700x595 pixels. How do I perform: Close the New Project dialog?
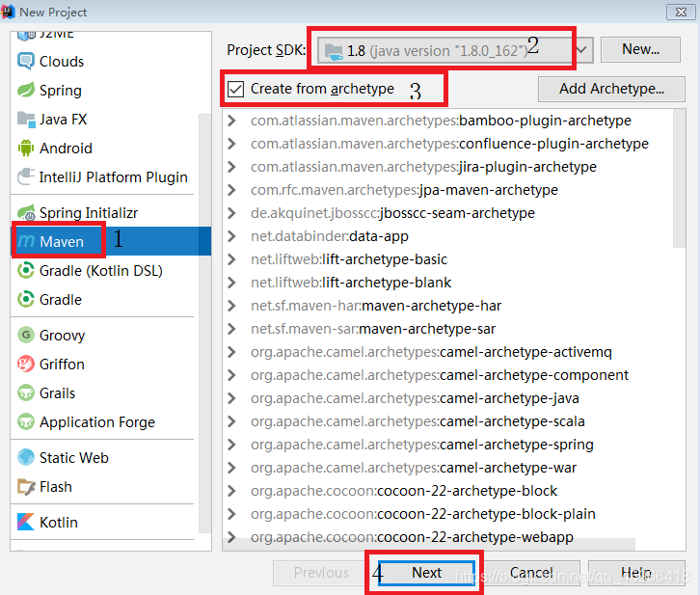(681, 12)
